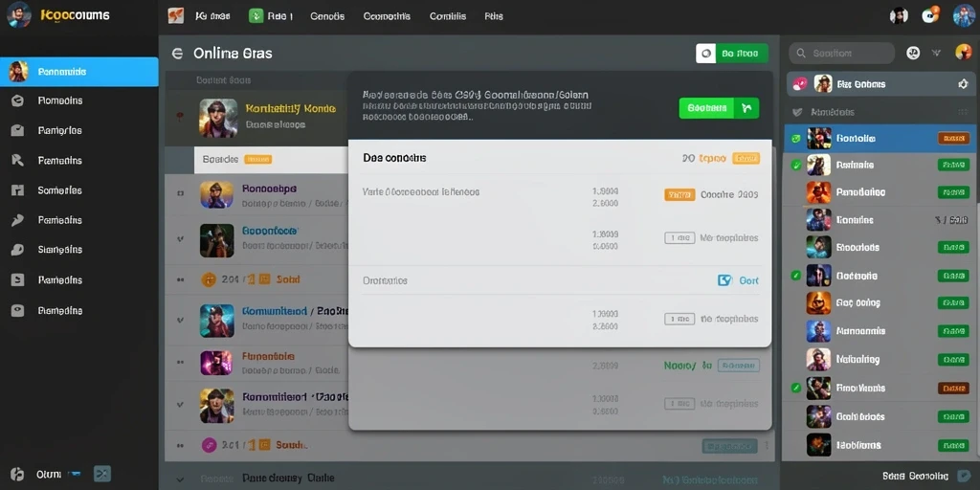
Task: Expand the chevron of Komumiteiod game row
Action: [181, 320]
